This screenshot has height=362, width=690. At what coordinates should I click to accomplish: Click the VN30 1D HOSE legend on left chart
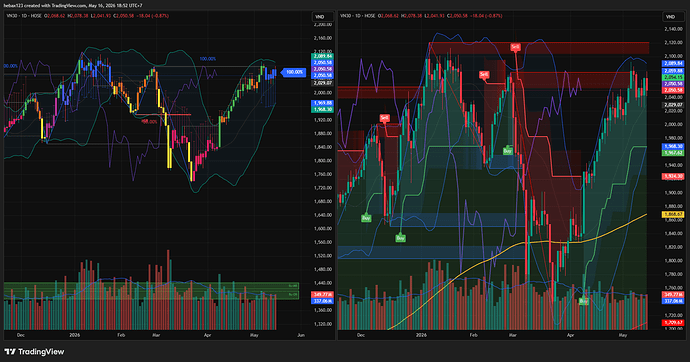pyautogui.click(x=24, y=16)
